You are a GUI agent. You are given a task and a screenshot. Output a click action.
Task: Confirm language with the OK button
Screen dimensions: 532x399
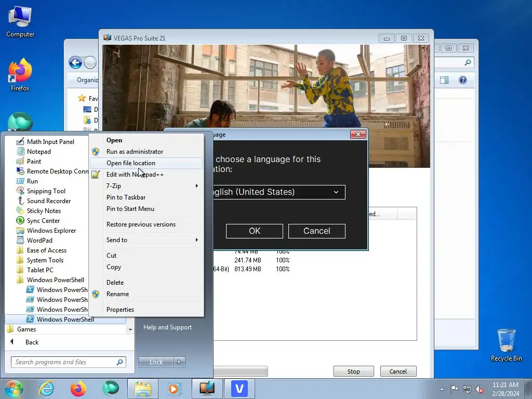coord(255,231)
